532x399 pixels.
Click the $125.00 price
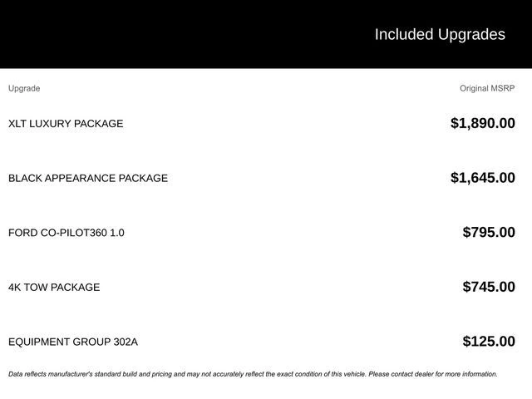(489, 342)
